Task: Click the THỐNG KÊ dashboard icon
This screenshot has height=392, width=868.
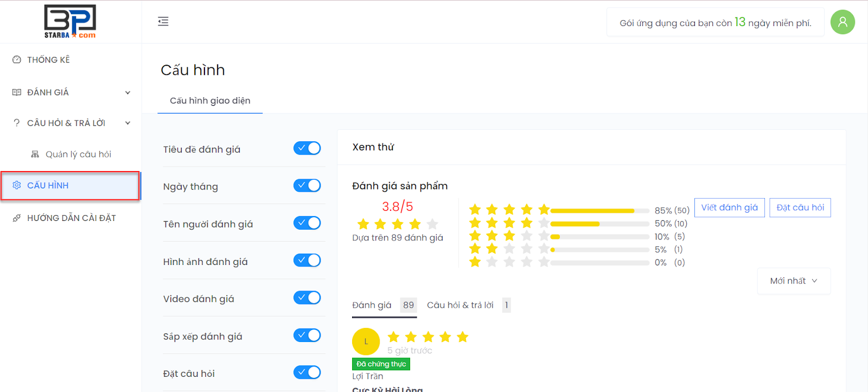Action: pyautogui.click(x=17, y=60)
